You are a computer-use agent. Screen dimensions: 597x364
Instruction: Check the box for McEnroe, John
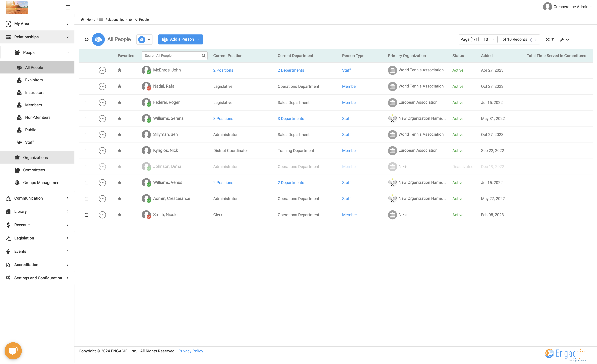click(x=86, y=70)
